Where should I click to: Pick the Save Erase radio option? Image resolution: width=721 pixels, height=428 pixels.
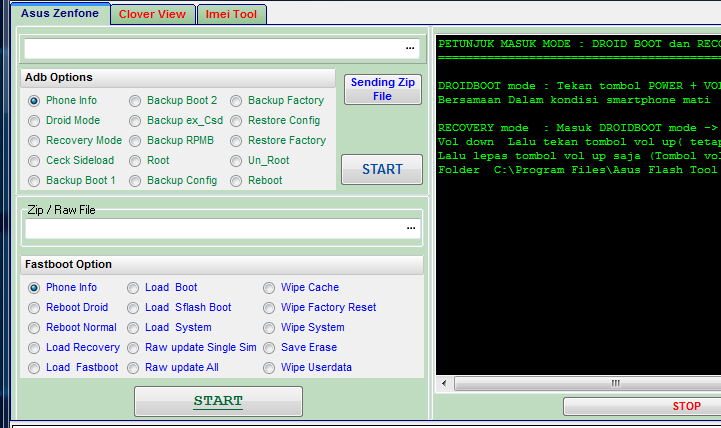(269, 348)
